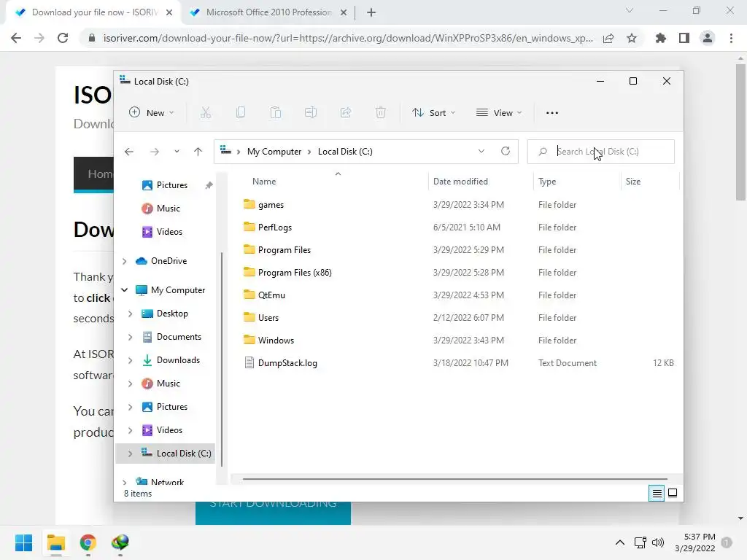Collapse the My Computer tree node

tap(124, 290)
